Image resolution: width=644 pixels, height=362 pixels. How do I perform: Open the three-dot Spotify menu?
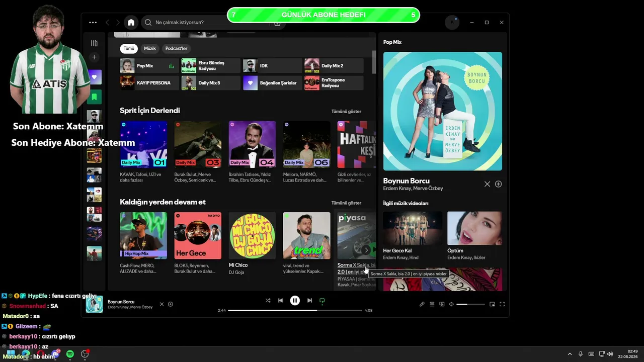coord(93,23)
